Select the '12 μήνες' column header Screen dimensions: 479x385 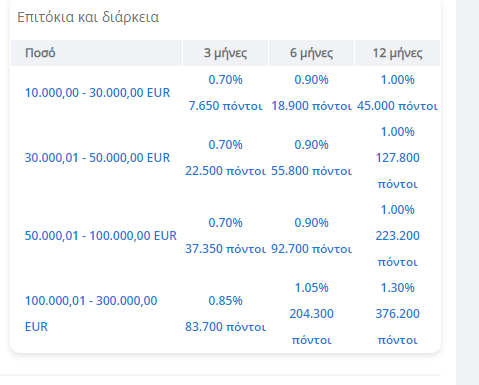tap(397, 53)
